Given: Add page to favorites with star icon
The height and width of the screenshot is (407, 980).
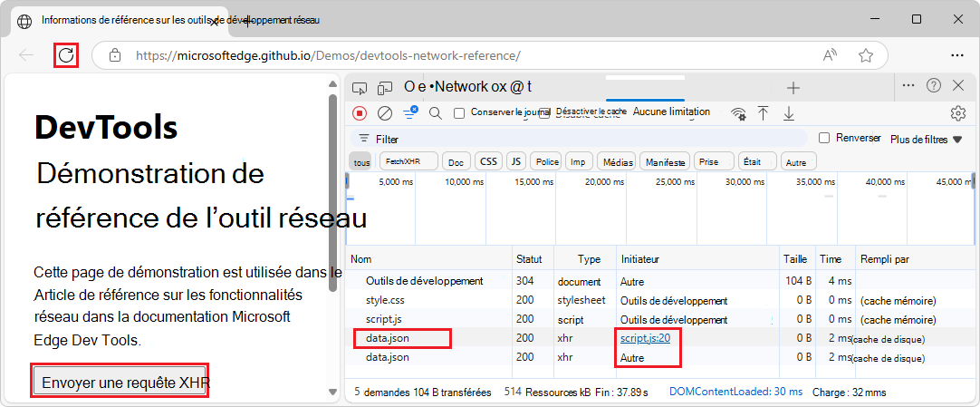Looking at the screenshot, I should 866,55.
